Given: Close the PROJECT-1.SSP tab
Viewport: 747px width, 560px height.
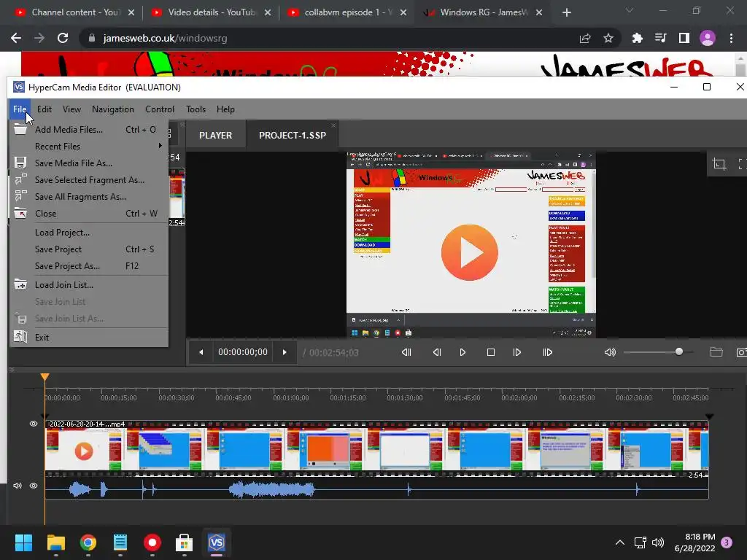Looking at the screenshot, I should 333,125.
